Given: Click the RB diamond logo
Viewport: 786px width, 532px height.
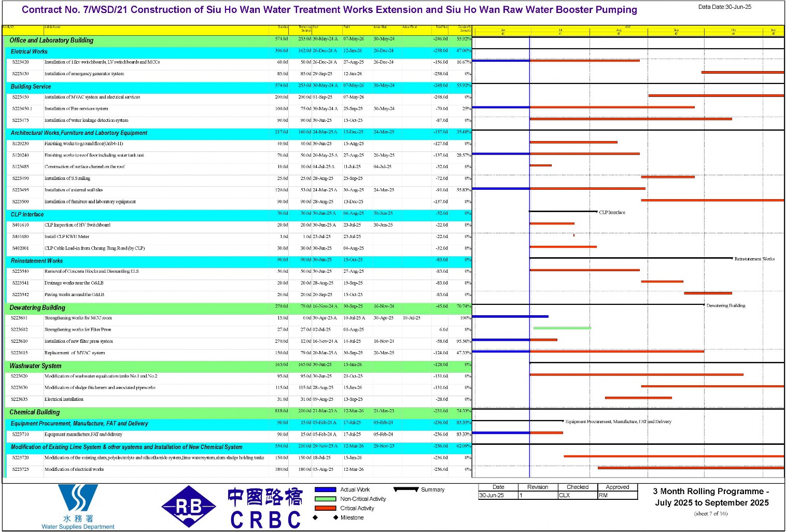Looking at the screenshot, I should coord(189,507).
